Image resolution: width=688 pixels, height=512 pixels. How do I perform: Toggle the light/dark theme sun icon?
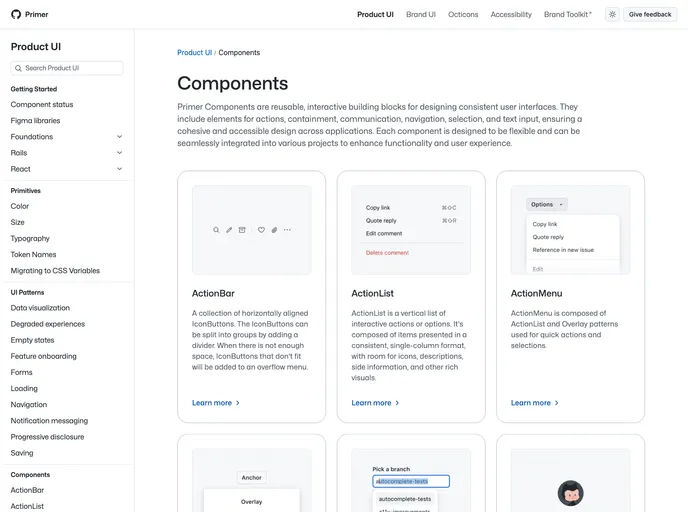[612, 14]
